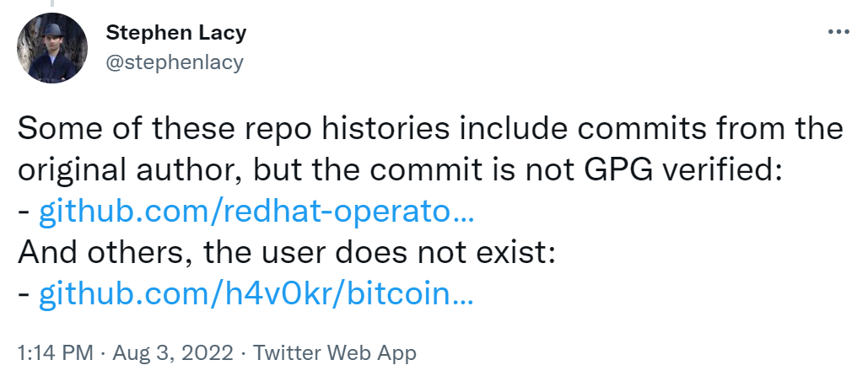Open the github.com/redhat-operato… link
The width and height of the screenshot is (868, 376).
click(257, 212)
